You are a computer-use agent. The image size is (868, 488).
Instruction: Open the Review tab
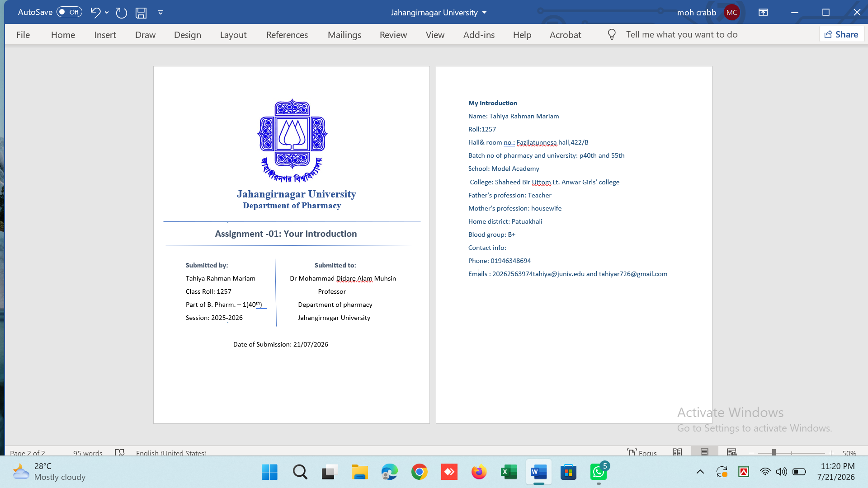coord(393,35)
